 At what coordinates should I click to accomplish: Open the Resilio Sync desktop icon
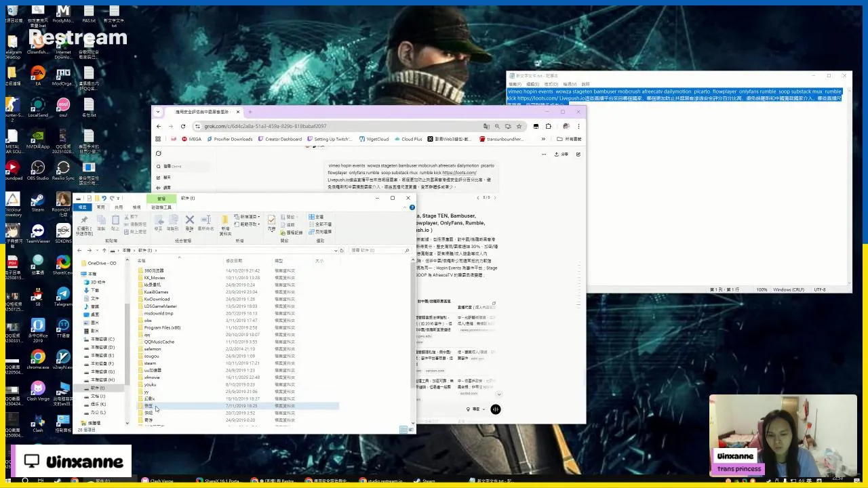coord(63,169)
